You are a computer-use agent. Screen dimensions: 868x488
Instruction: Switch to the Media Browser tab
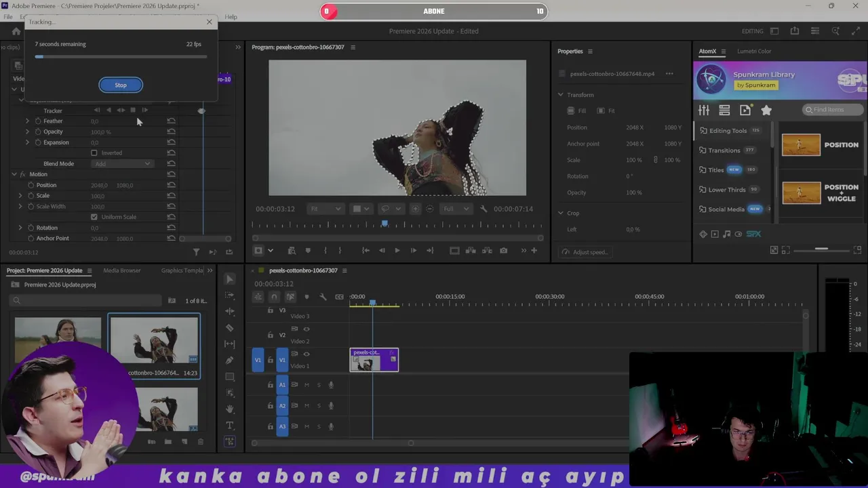pyautogui.click(x=122, y=270)
